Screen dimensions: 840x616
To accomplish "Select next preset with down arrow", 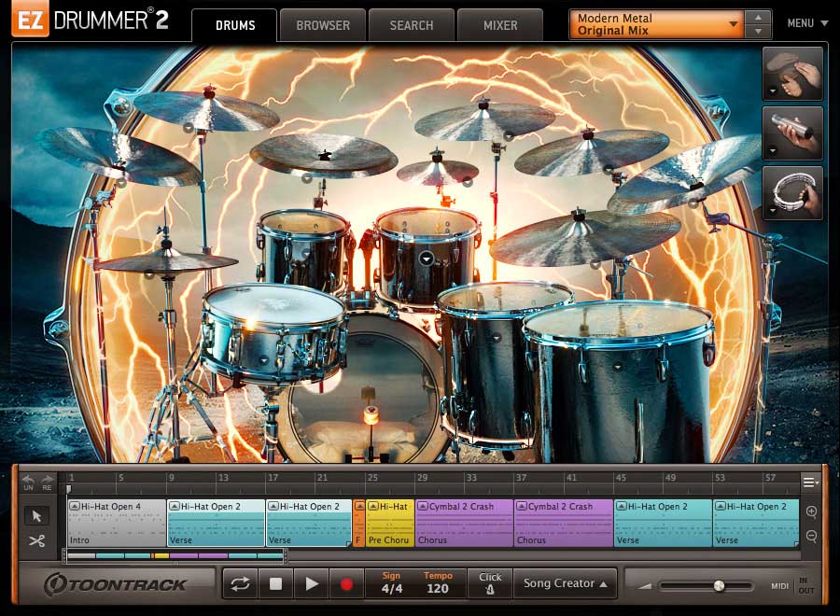I will tap(758, 32).
